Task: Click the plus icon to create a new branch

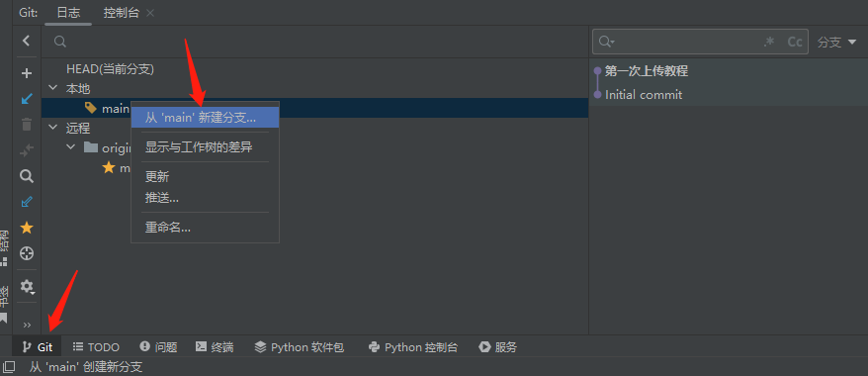Action: [26, 73]
